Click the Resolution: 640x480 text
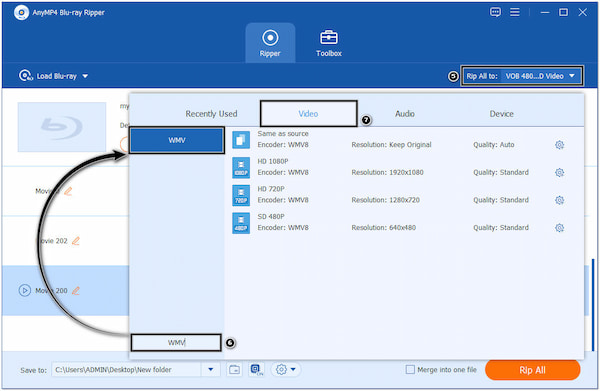The image size is (600, 391). point(383,228)
